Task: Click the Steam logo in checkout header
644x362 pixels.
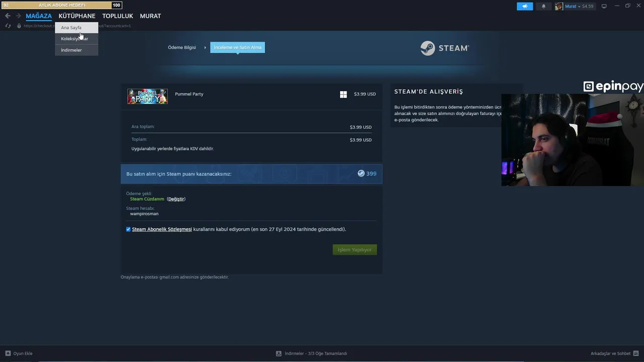Action: 445,48
